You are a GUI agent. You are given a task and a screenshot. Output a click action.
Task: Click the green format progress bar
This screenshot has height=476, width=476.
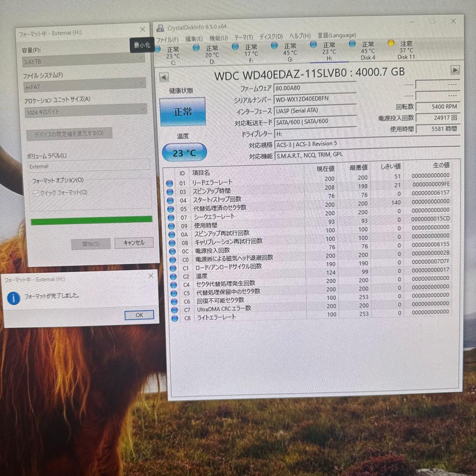coord(91,219)
